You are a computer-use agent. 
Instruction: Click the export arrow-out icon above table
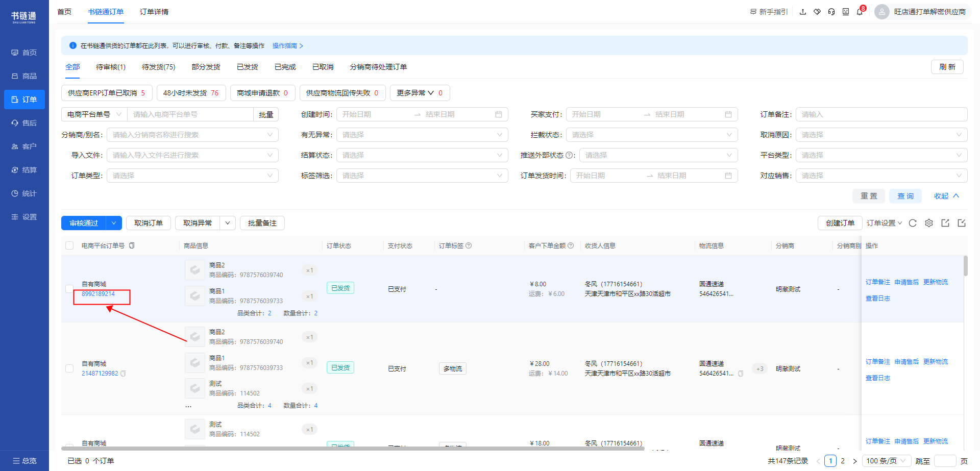point(945,223)
